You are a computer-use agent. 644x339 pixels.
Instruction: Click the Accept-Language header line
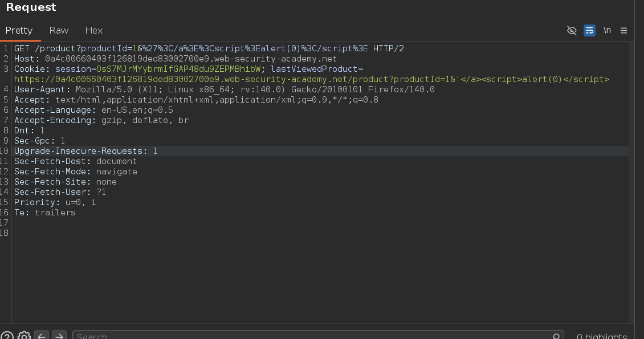(x=93, y=110)
